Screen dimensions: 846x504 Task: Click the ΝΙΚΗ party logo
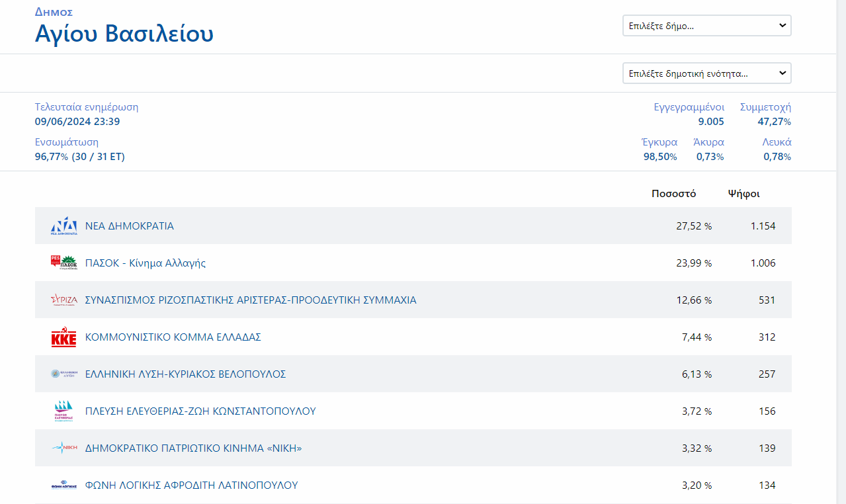click(64, 448)
